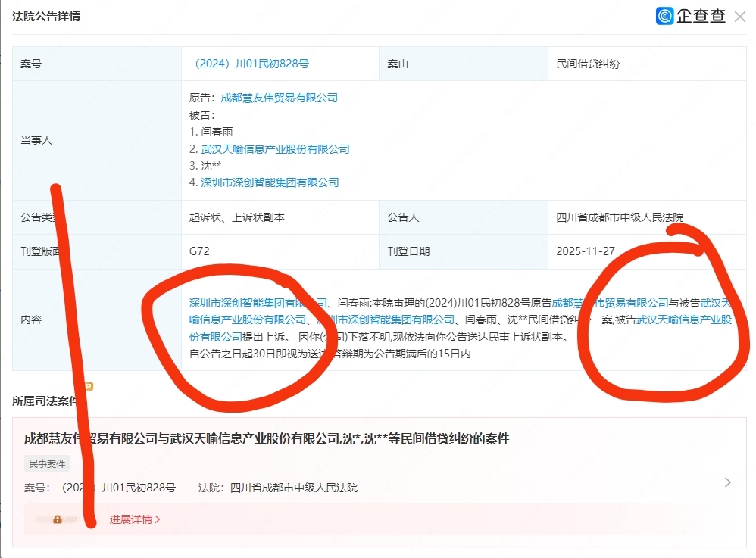Click the 民事案件 tag
The image size is (756, 558).
click(x=47, y=463)
